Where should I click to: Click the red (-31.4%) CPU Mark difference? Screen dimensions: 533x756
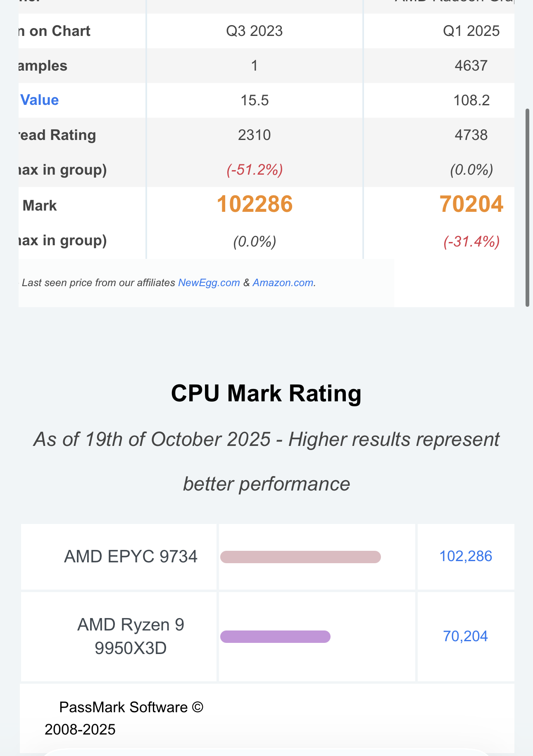471,241
